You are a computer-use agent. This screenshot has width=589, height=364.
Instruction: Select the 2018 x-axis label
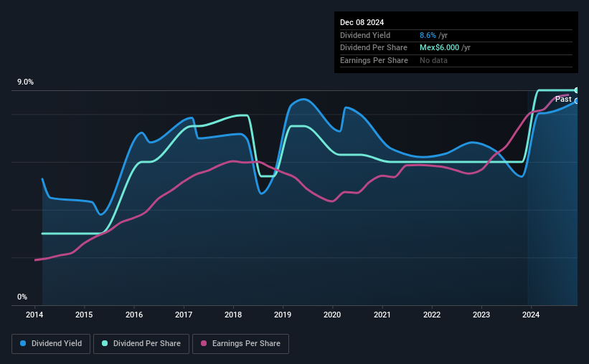233,315
